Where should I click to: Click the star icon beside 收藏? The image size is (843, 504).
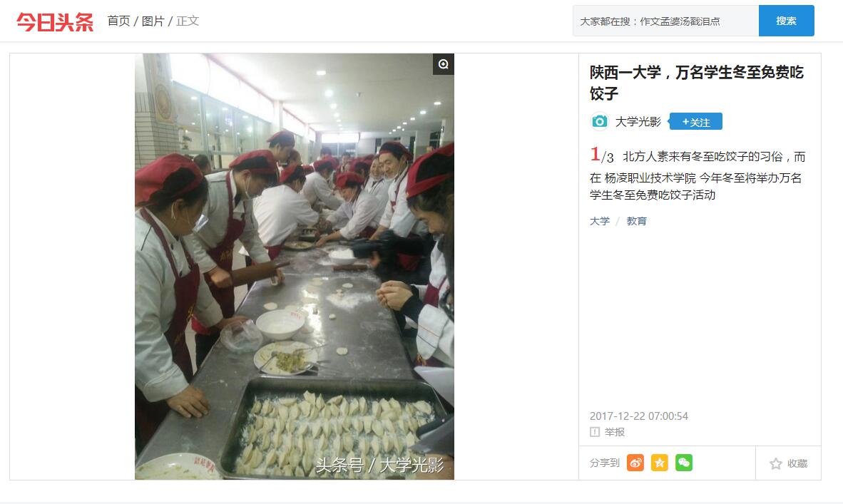click(x=775, y=463)
